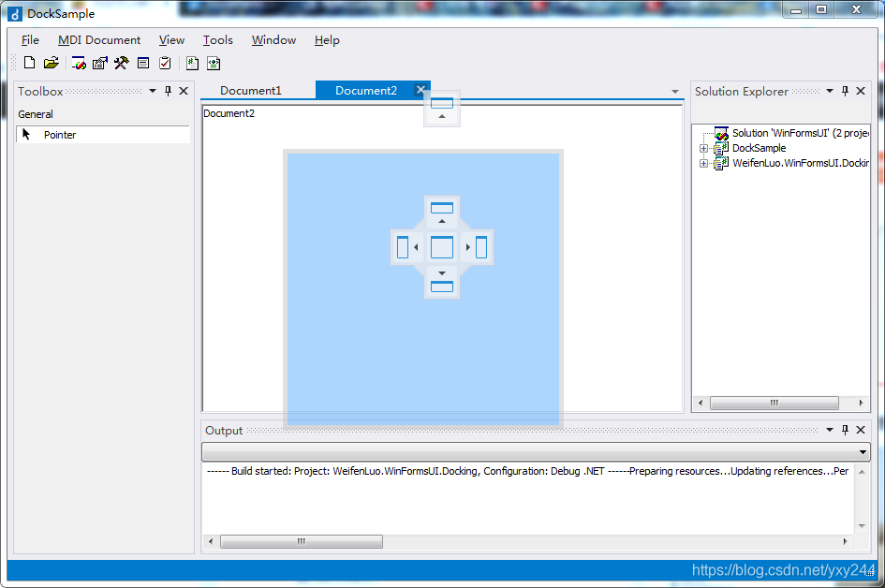
Task: Click Solution Explorer scroll-left arrow
Action: point(701,403)
